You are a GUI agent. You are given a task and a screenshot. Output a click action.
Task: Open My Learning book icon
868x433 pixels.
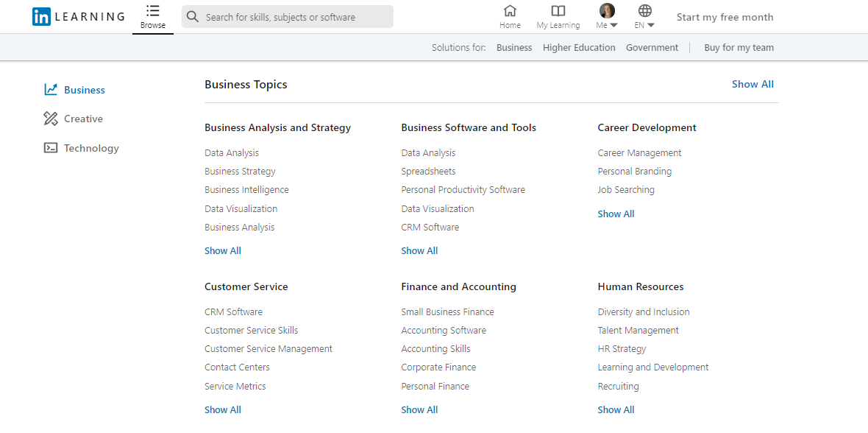pyautogui.click(x=558, y=10)
